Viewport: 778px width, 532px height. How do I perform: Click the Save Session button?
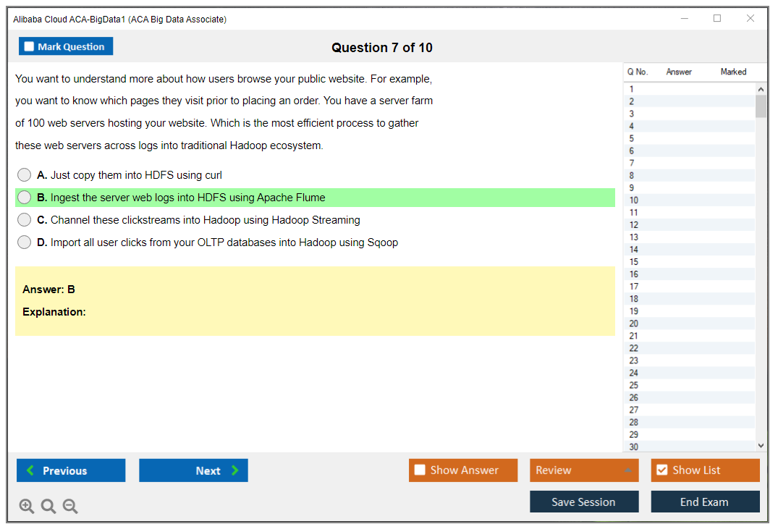click(584, 502)
